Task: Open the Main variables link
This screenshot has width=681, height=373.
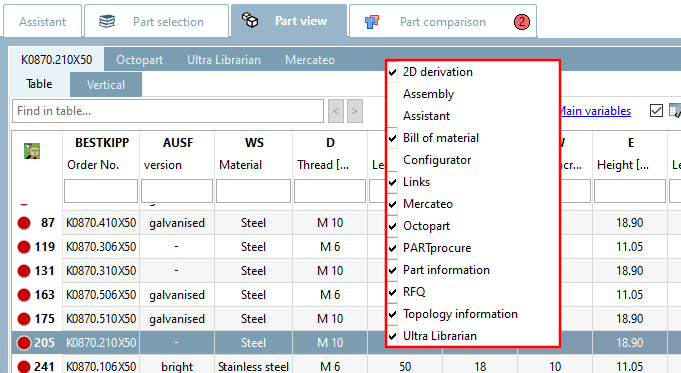Action: 596,111
